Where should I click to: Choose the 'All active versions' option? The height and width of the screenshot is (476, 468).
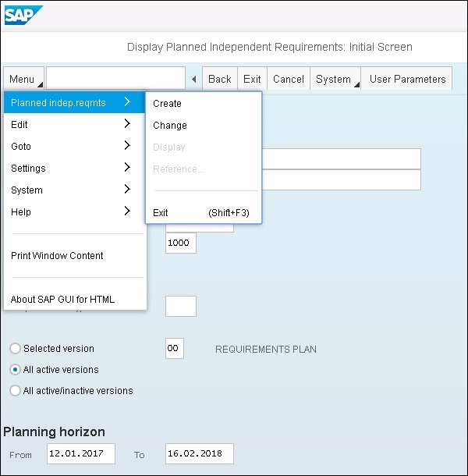pyautogui.click(x=15, y=370)
